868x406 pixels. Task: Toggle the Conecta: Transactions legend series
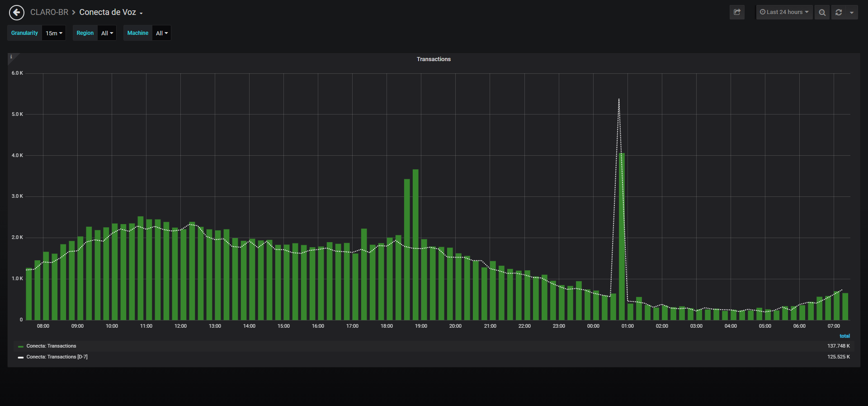pyautogui.click(x=51, y=346)
